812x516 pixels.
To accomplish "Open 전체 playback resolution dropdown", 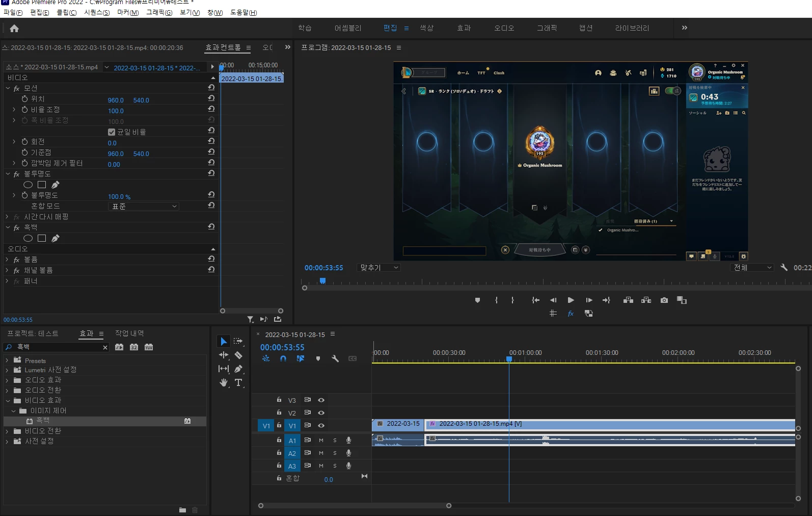I will click(x=752, y=267).
